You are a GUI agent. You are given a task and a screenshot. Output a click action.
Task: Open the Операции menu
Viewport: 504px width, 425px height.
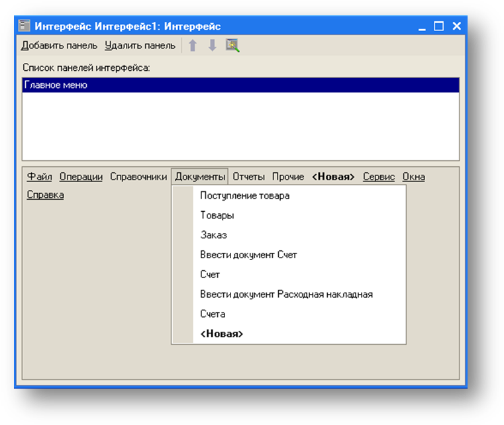pyautogui.click(x=81, y=177)
